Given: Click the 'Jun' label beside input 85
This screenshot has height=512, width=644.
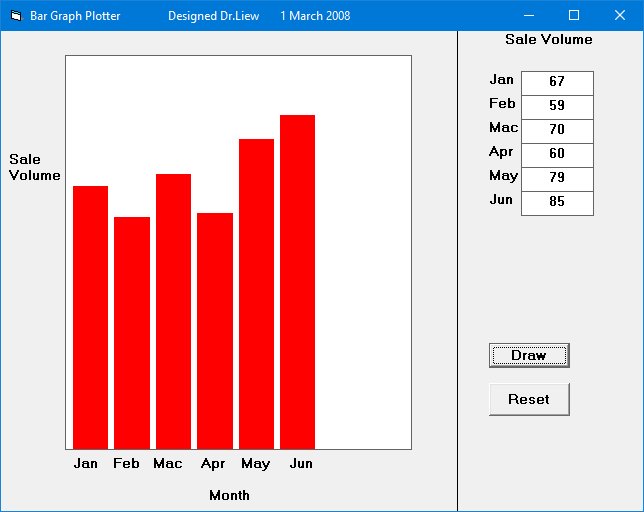Looking at the screenshot, I should pos(501,200).
